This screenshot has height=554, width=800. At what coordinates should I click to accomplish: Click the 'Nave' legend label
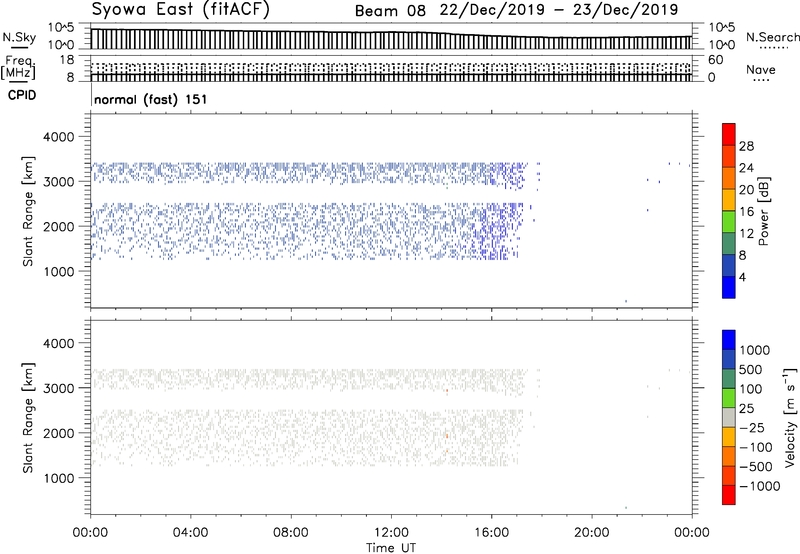pyautogui.click(x=760, y=70)
